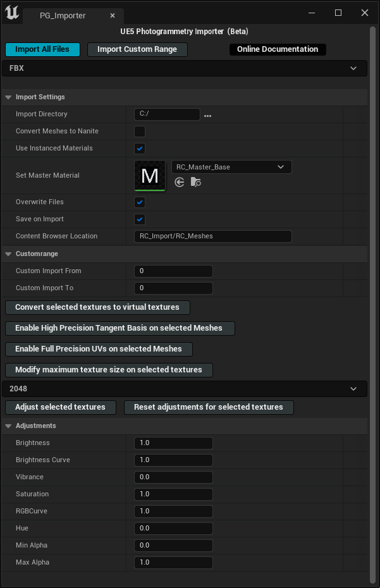
Task: Click Content Browser Location field
Action: [x=212, y=236]
